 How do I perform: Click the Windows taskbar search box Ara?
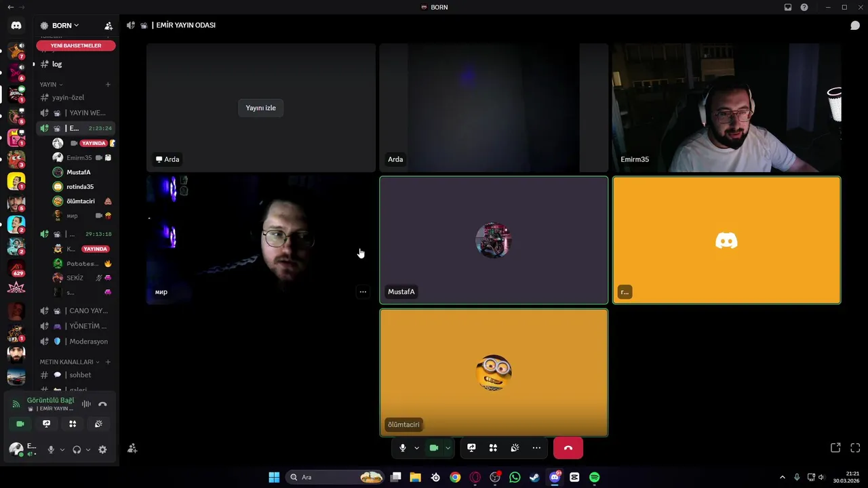335,477
